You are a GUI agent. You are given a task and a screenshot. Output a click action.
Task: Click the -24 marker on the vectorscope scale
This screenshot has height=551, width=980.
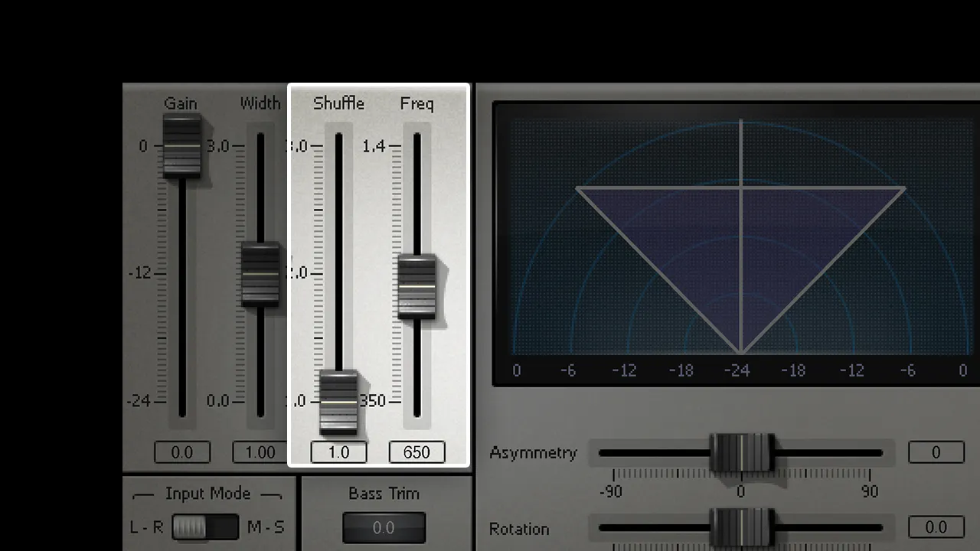[x=737, y=371]
